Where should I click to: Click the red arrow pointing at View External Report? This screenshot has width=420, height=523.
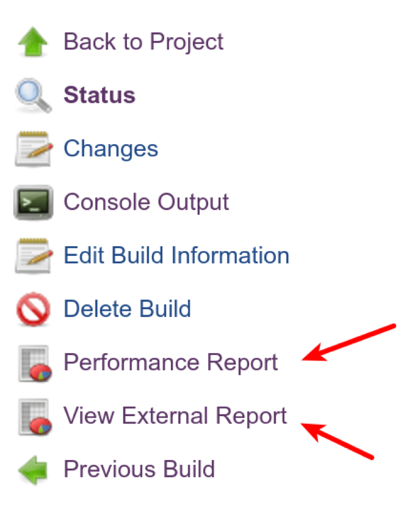(x=338, y=440)
